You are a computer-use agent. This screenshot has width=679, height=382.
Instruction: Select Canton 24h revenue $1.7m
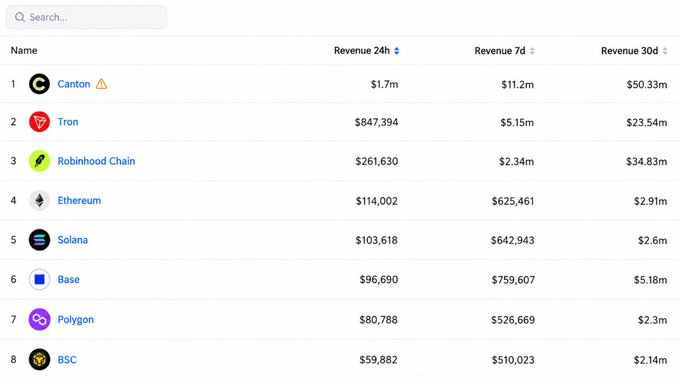(384, 84)
